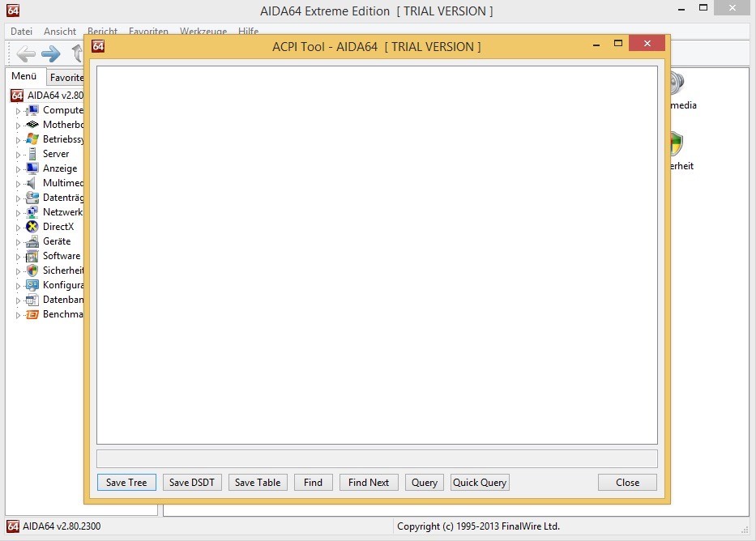Click the status field above the ACPI buttons

tap(377, 458)
